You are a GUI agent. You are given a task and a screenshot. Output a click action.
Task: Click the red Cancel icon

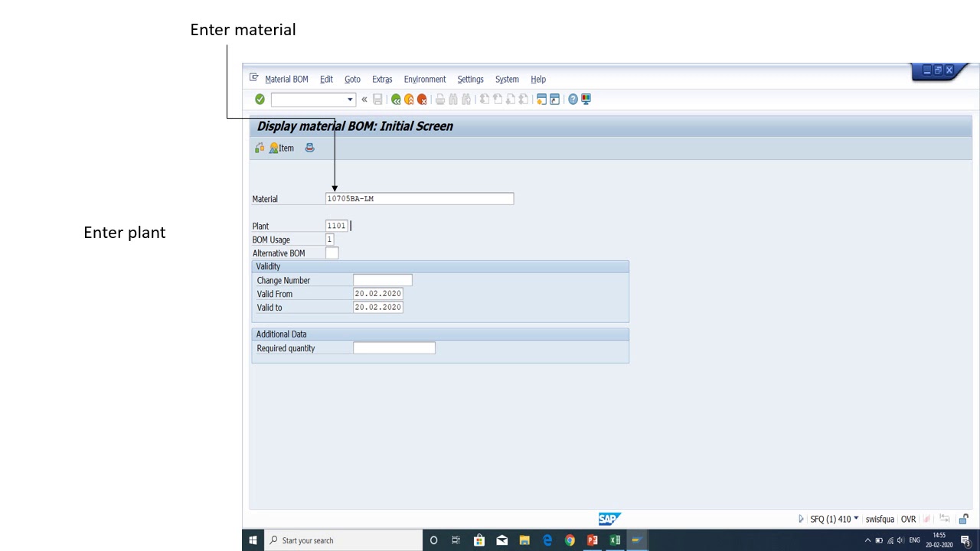(x=422, y=99)
